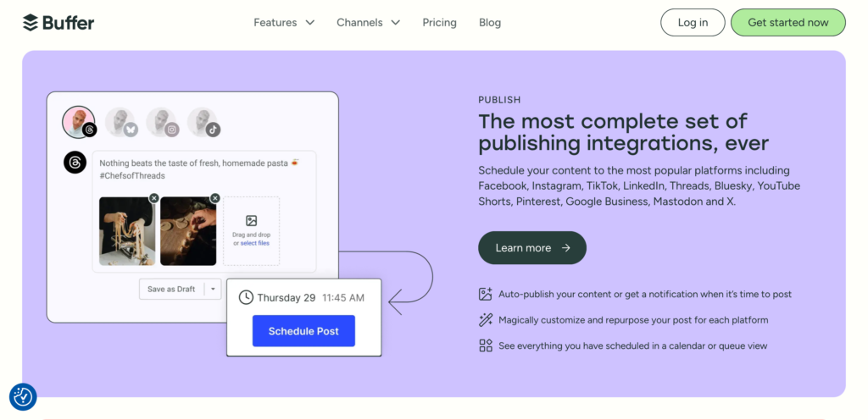Click the Schedule Post button
Image resolution: width=868 pixels, height=420 pixels.
coord(303,331)
